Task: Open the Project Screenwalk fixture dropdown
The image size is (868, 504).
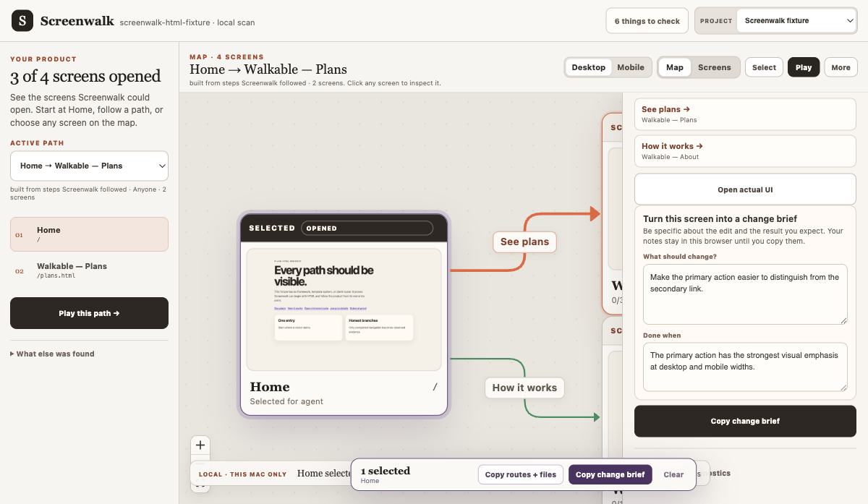Action: click(797, 21)
